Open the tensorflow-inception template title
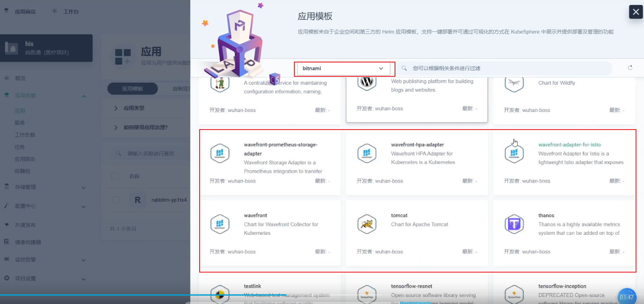The image size is (644, 304). pyautogui.click(x=562, y=286)
